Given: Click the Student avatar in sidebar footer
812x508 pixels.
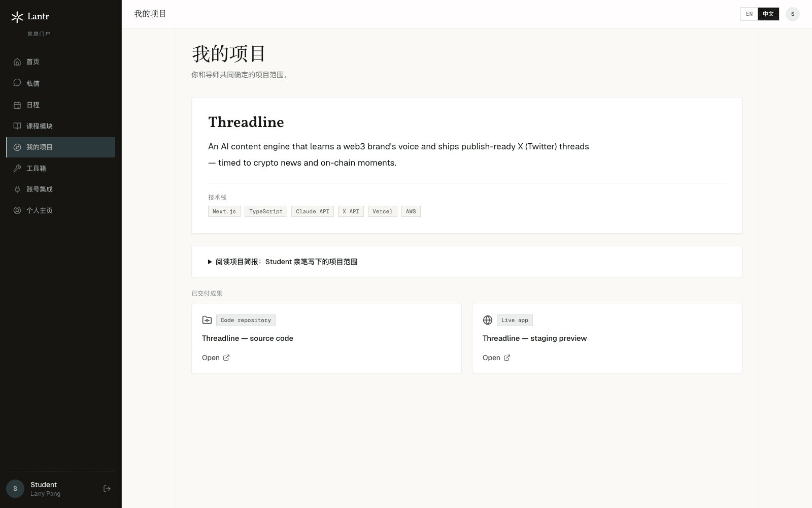Looking at the screenshot, I should [x=15, y=489].
